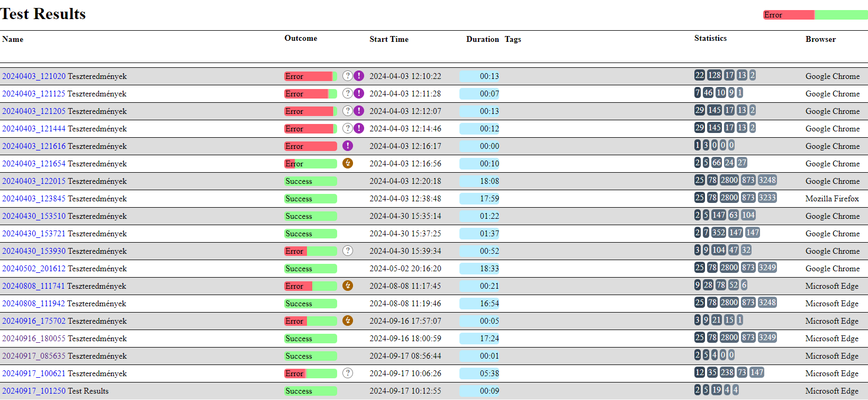
Task: Click the question mark icon for run 20240430_153930
Action: (348, 251)
